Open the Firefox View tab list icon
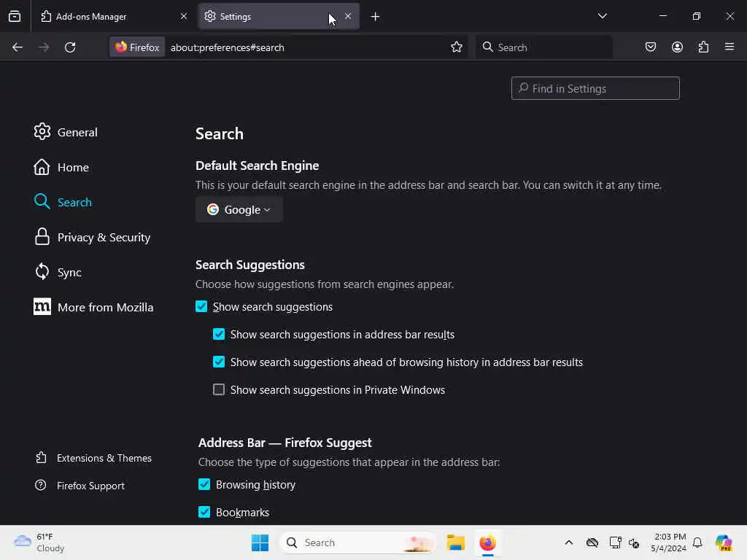747x560 pixels. click(15, 16)
